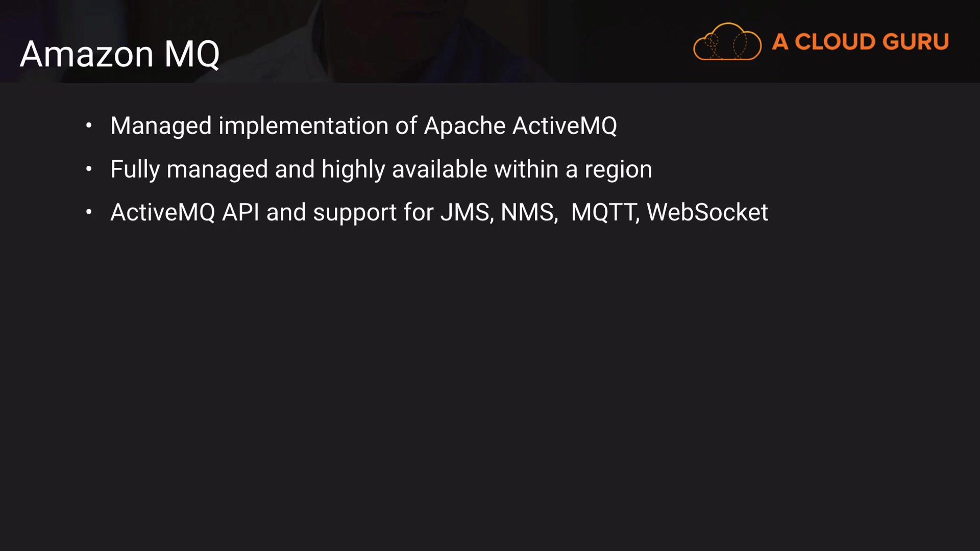
Task: Click the words "Fully managed" in second bullet
Action: coord(189,169)
